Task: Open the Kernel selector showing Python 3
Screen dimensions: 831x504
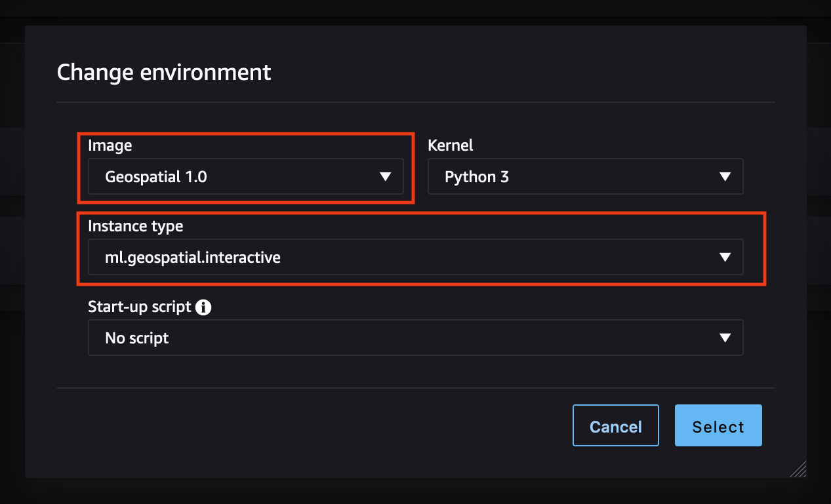Action: coord(586,176)
